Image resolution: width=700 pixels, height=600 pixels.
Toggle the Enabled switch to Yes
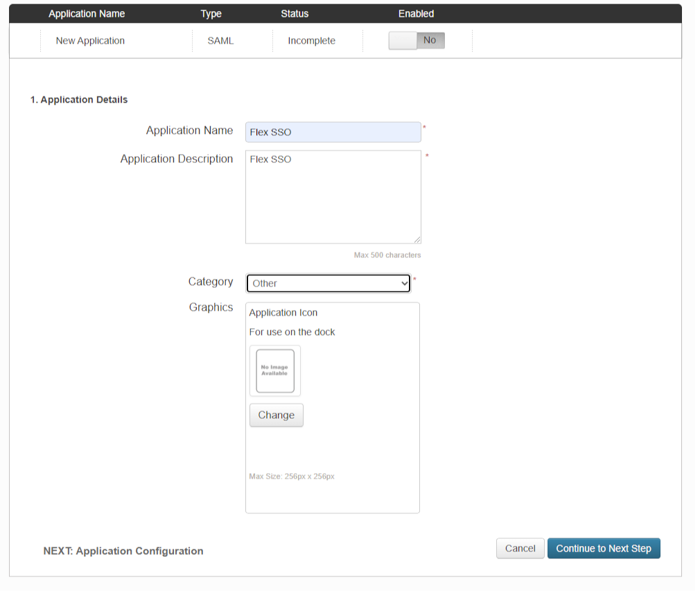pyautogui.click(x=416, y=40)
